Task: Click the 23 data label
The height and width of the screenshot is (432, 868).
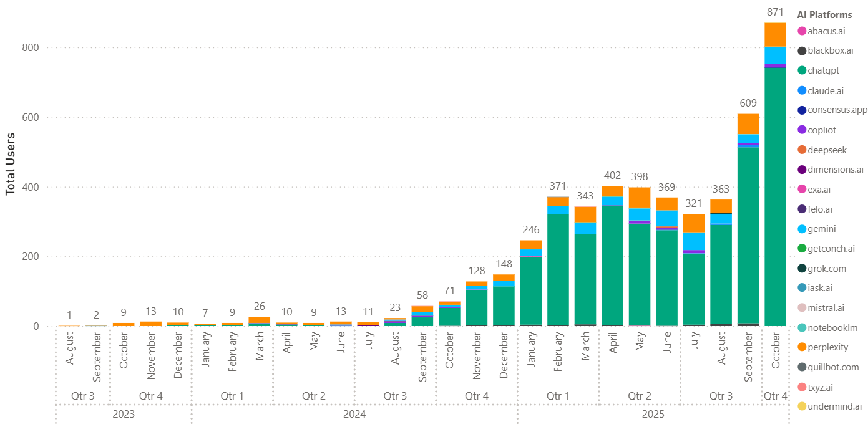Action: [395, 307]
